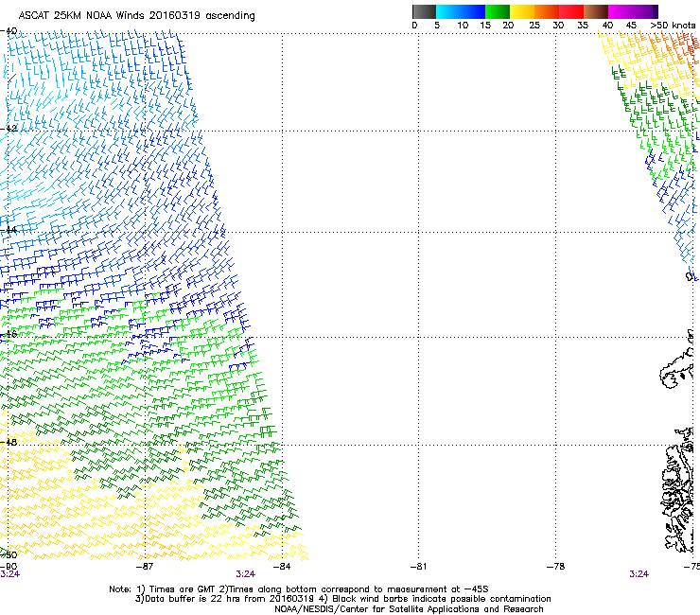Click the '25' legend scale label
This screenshot has width=700, height=615.
pyautogui.click(x=534, y=25)
